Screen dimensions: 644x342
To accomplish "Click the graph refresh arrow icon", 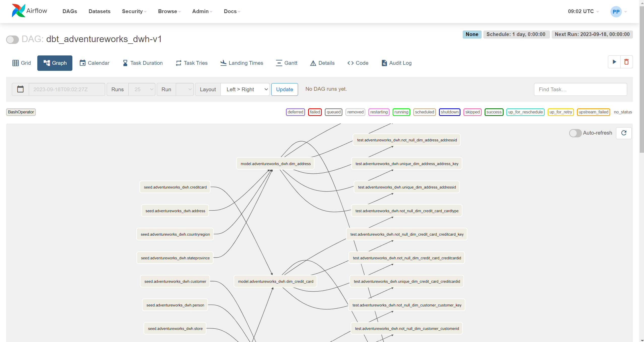I will coord(624,133).
